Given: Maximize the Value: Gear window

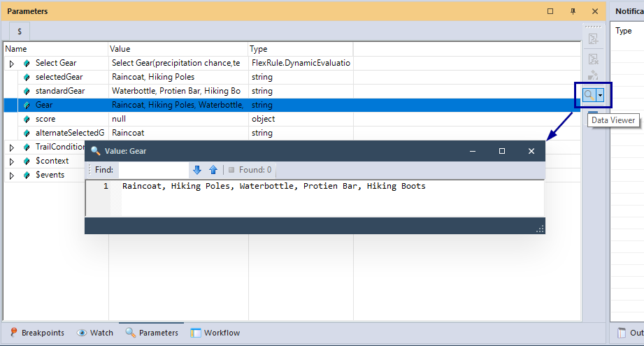Looking at the screenshot, I should coord(502,152).
